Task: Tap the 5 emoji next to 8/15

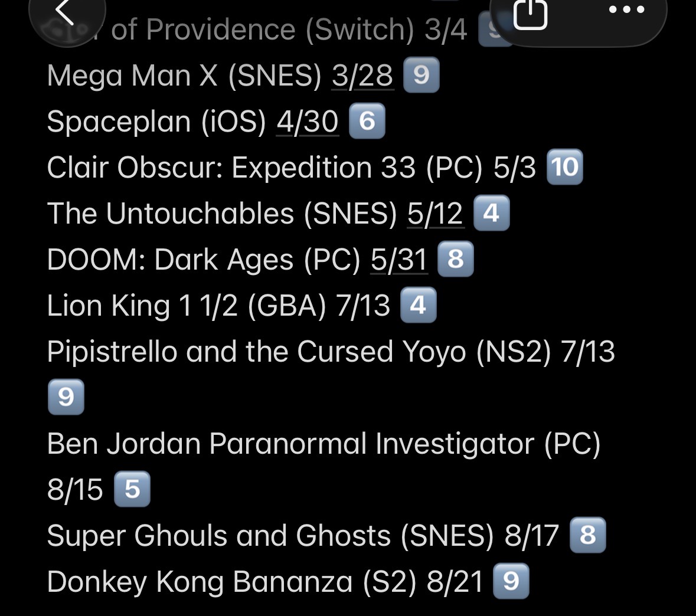Action: [132, 489]
